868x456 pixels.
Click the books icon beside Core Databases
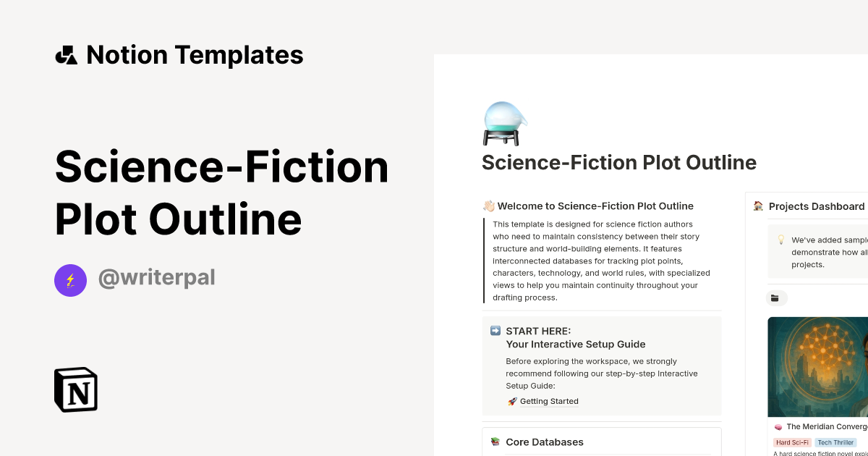(494, 442)
